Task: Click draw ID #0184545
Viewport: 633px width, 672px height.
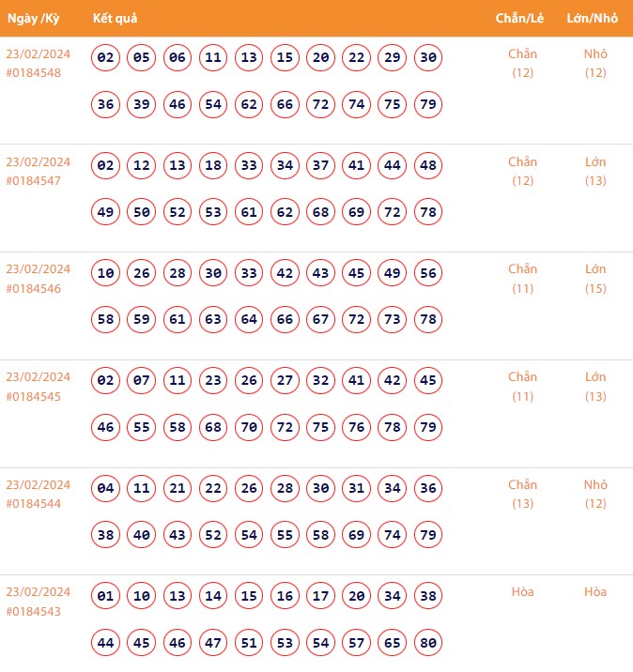Action: [x=34, y=396]
